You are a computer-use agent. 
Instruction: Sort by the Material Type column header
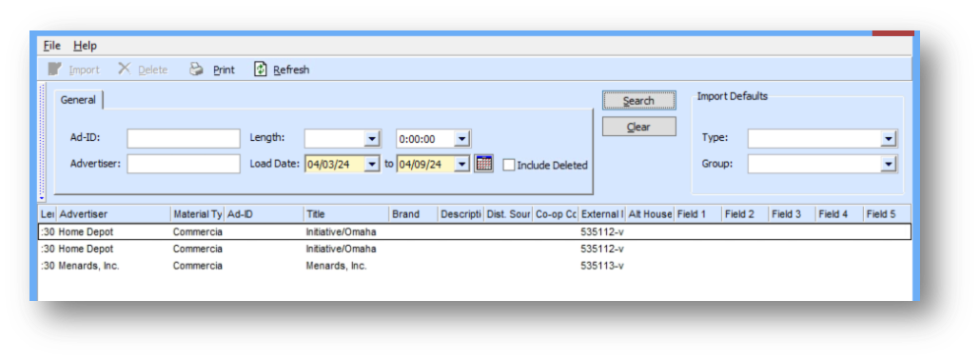pyautogui.click(x=198, y=214)
